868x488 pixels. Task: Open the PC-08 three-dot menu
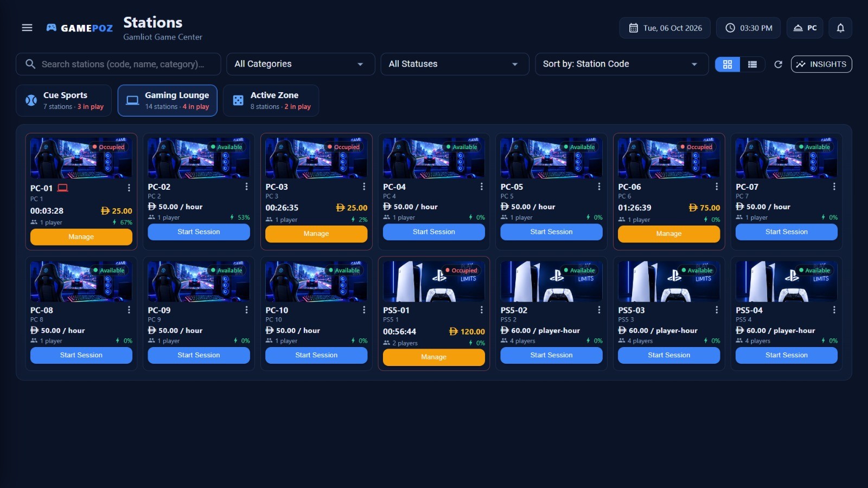pyautogui.click(x=129, y=310)
